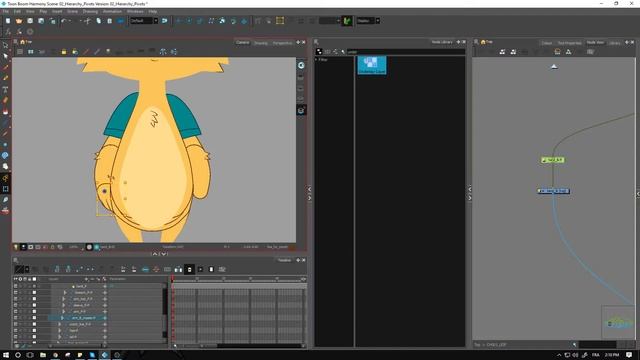Expand the selected arm_R_master-P layer
This screenshot has height=360, width=640.
click(62, 318)
